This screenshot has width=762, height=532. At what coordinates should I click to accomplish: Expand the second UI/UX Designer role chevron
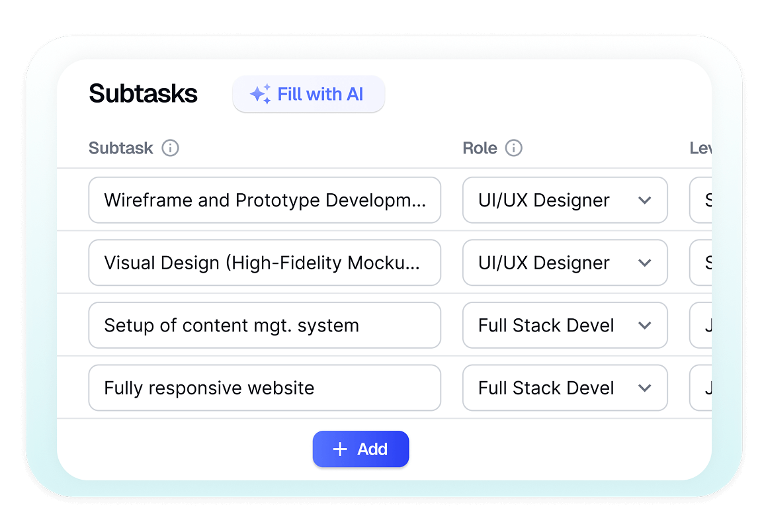coord(645,263)
